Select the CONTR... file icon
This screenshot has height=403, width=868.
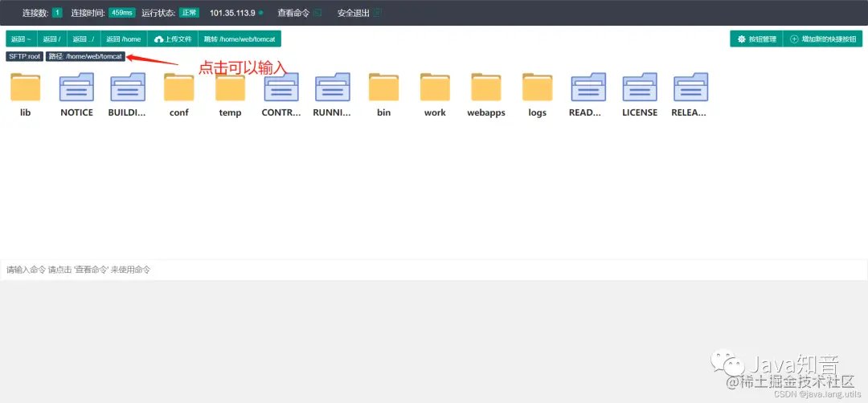point(281,88)
